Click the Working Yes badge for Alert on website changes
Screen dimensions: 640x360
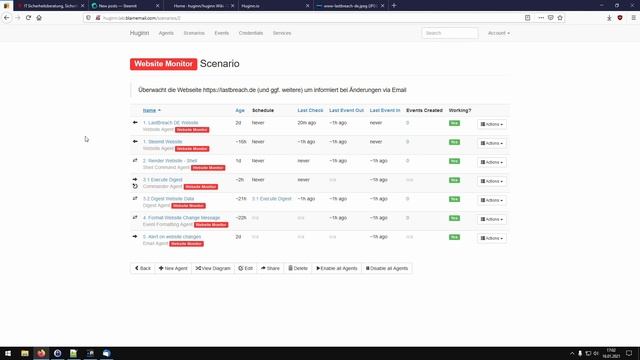[454, 237]
